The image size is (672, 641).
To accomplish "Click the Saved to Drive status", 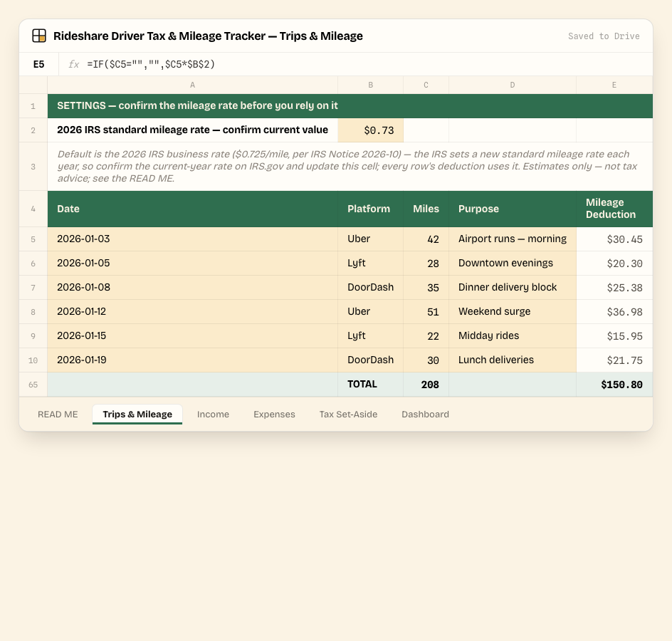I will pyautogui.click(x=604, y=36).
